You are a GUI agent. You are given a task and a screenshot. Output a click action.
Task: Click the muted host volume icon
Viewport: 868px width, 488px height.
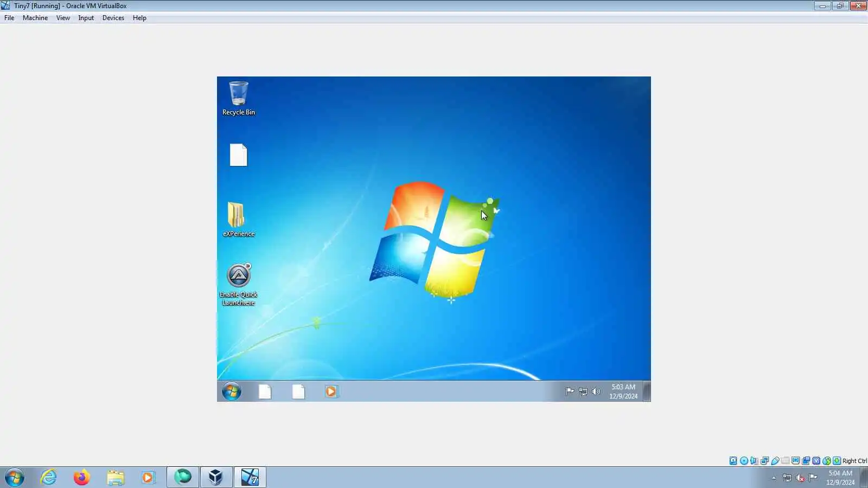800,478
